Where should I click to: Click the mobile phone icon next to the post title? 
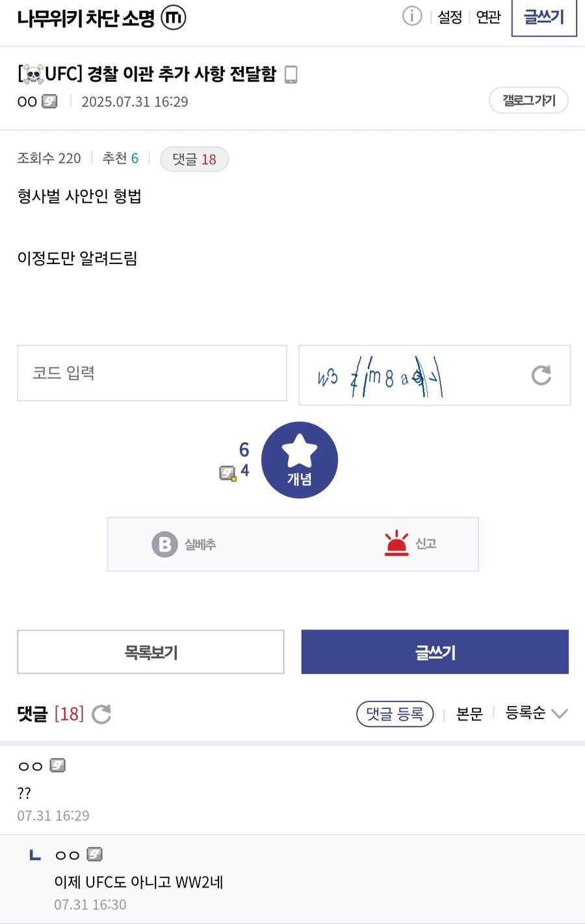[x=291, y=74]
